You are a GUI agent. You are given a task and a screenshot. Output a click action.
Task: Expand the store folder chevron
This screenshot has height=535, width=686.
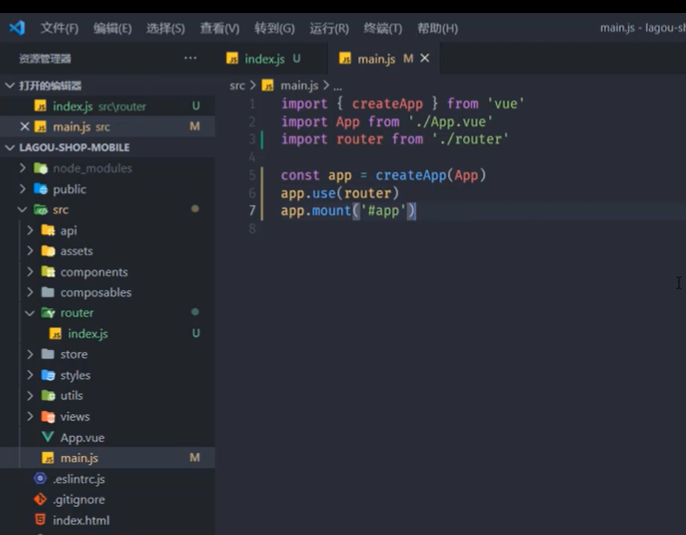point(30,354)
